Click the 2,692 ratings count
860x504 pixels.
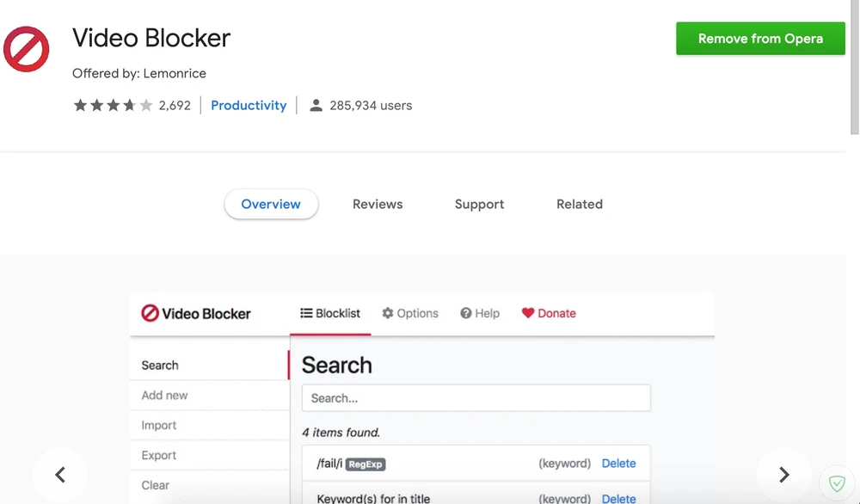175,106
